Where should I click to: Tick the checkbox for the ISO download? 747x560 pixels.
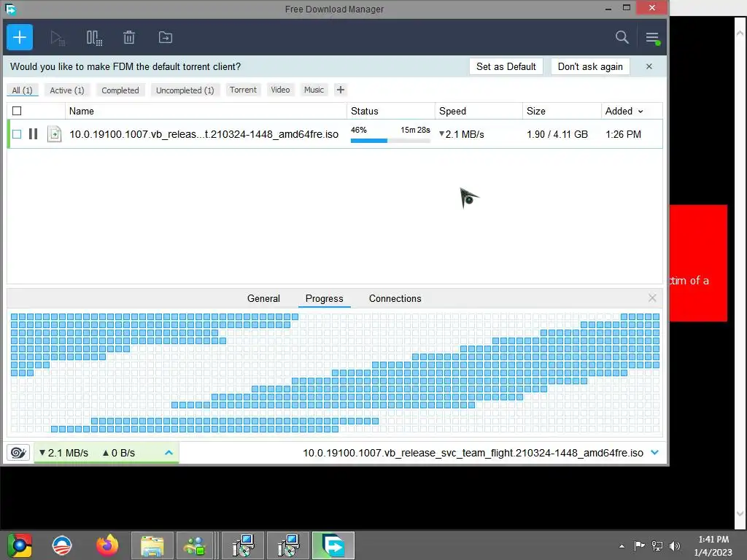click(17, 134)
